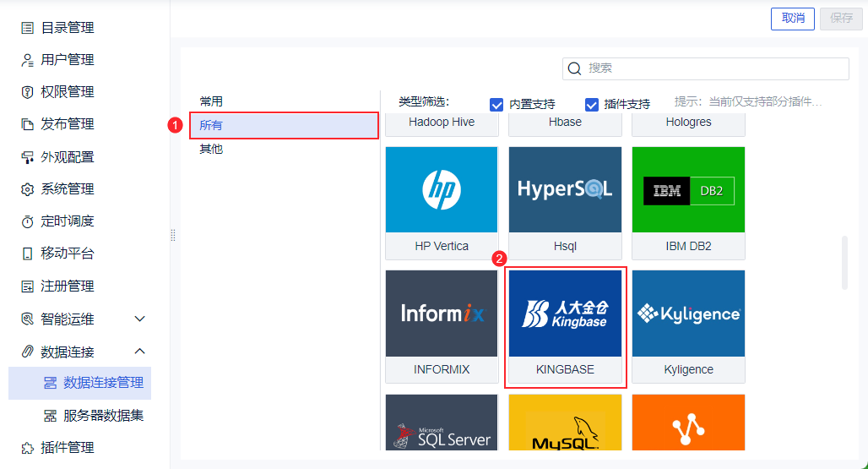Screen dimensions: 868x469
Task: Open the 其他 category tab
Action: point(211,149)
